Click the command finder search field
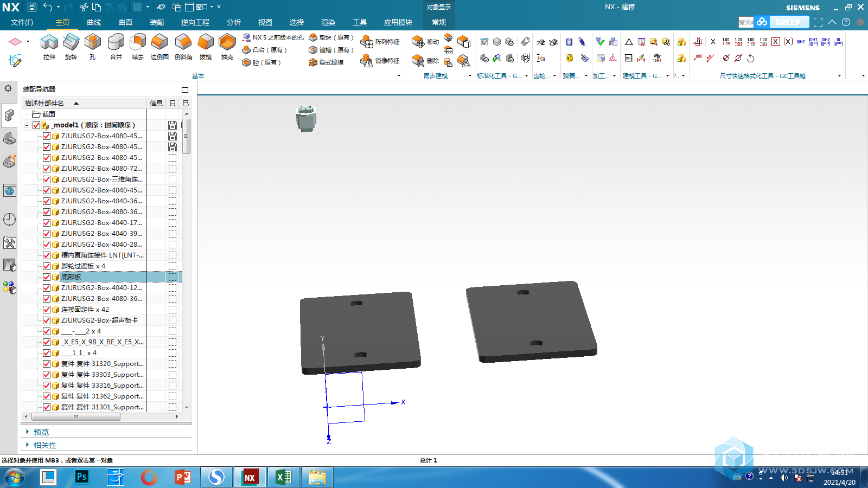The height and width of the screenshot is (488, 868). 746,22
